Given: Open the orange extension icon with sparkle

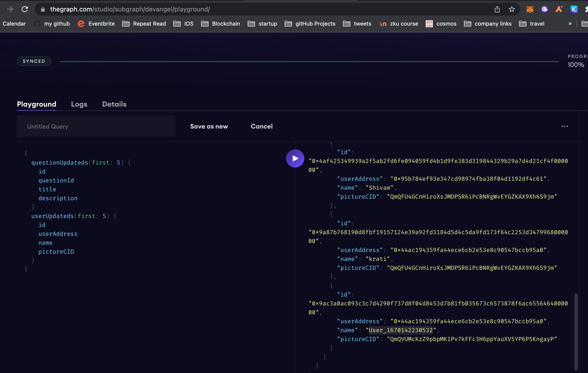Looking at the screenshot, I should [x=559, y=9].
